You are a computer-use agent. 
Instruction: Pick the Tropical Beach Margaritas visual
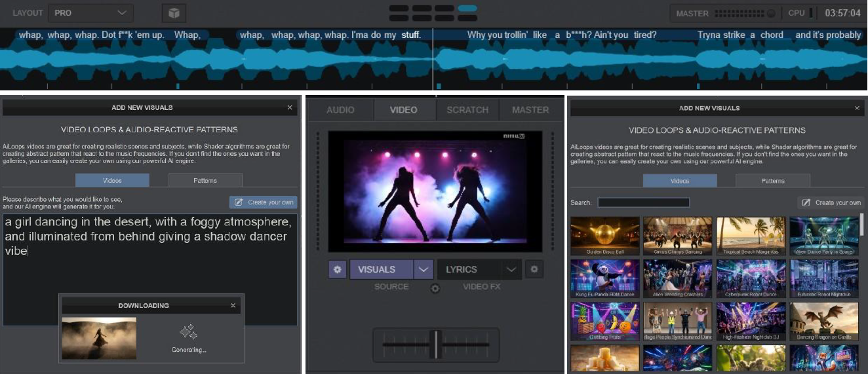point(751,236)
